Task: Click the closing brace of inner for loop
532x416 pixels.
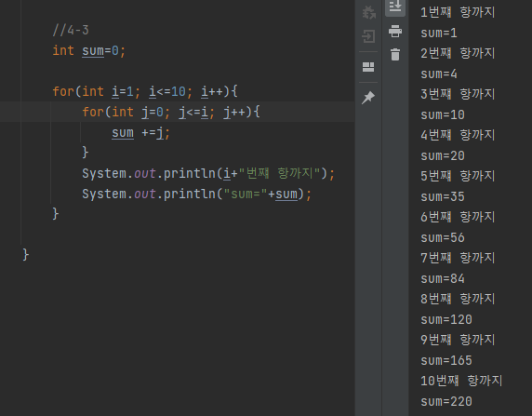Action: tap(86, 153)
